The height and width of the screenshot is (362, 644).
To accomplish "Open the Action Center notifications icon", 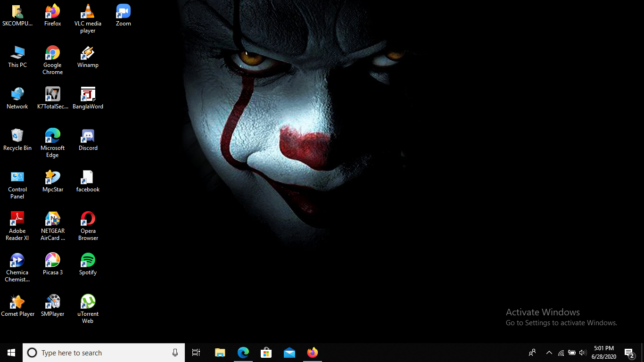I will click(629, 353).
